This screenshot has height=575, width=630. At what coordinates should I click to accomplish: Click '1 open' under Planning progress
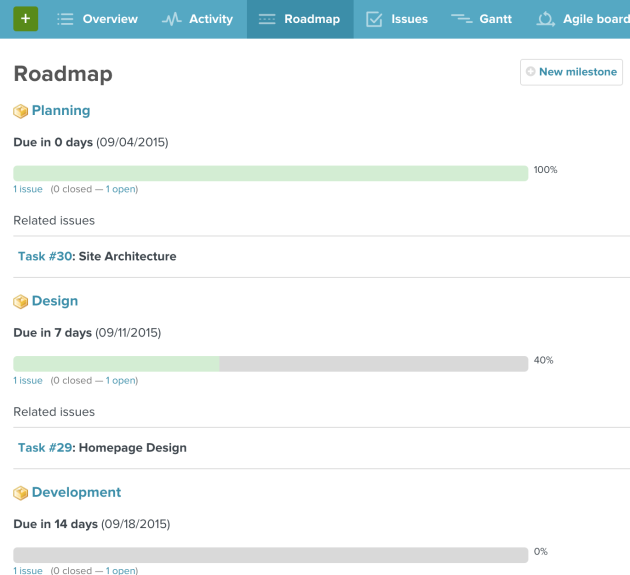[x=121, y=189]
